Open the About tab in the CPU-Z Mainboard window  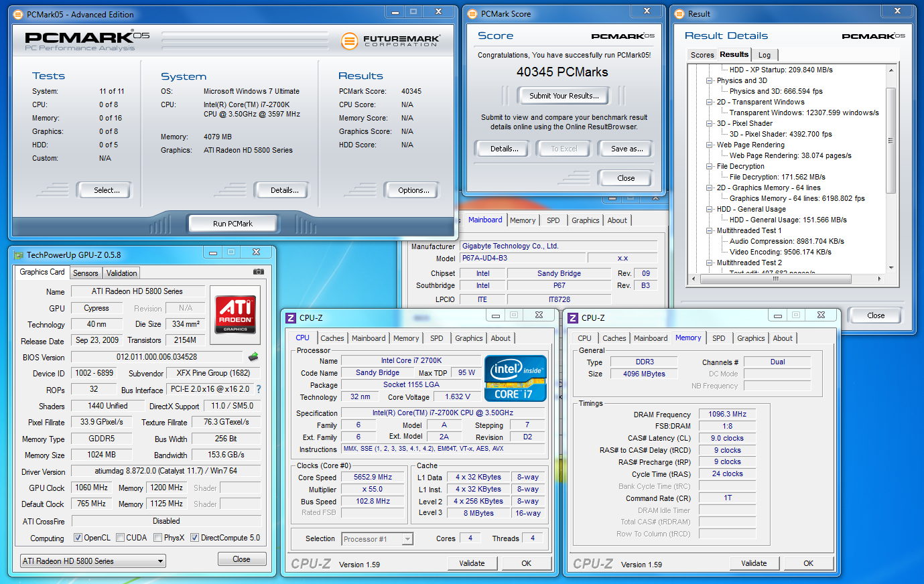coord(617,220)
